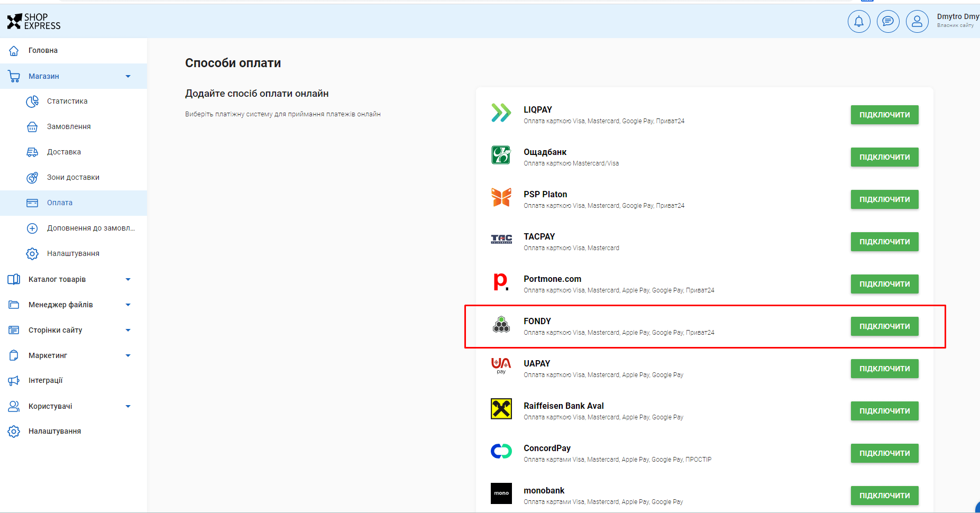Click the globe icon for Зони доставки
980x513 pixels.
click(32, 177)
